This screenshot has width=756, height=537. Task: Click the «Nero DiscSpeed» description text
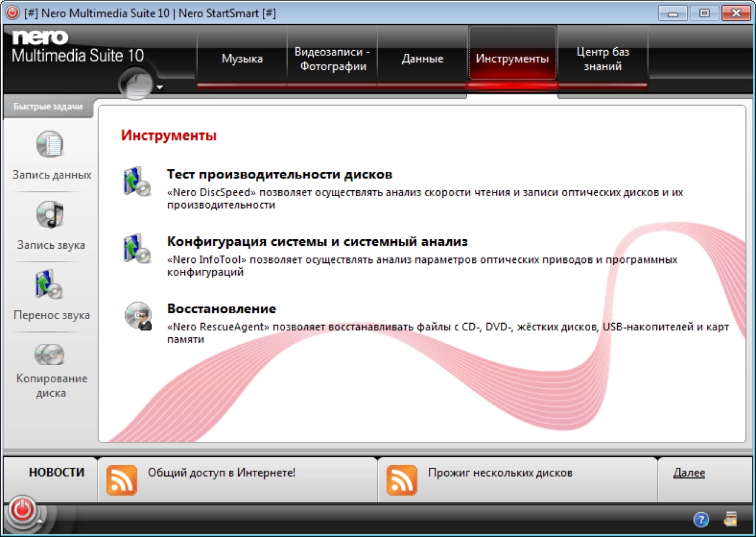point(425,198)
